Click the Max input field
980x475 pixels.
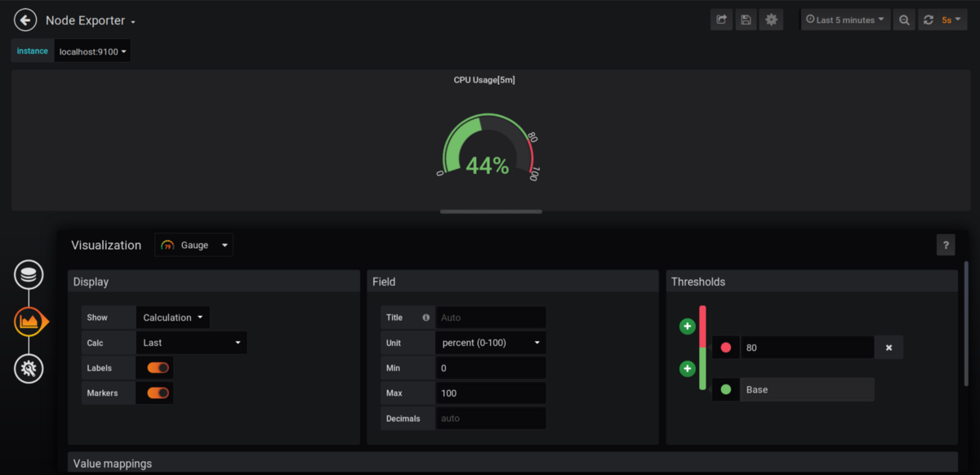click(491, 393)
